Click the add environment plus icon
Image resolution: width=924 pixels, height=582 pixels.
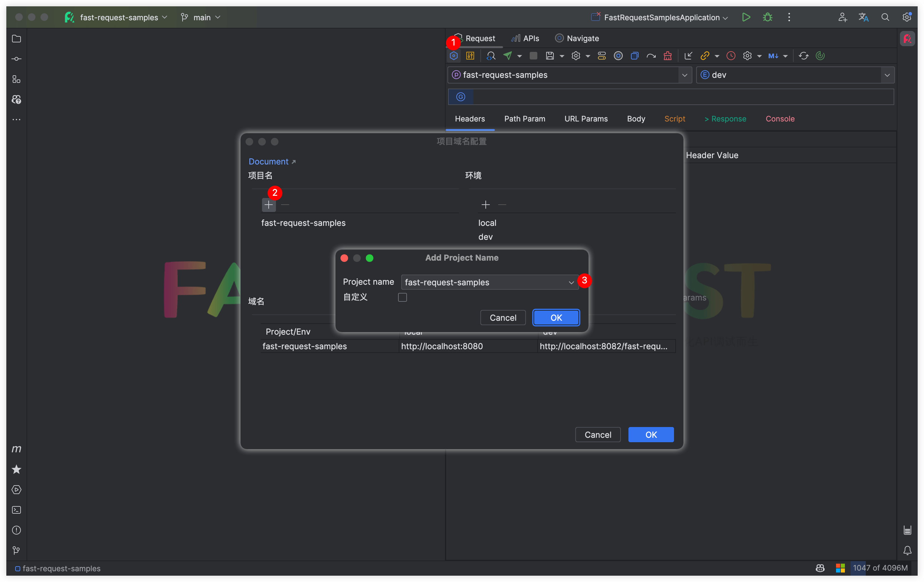pyautogui.click(x=485, y=205)
